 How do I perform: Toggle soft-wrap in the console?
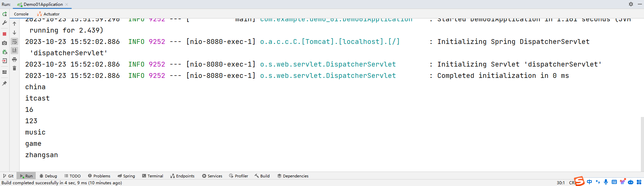[14, 42]
